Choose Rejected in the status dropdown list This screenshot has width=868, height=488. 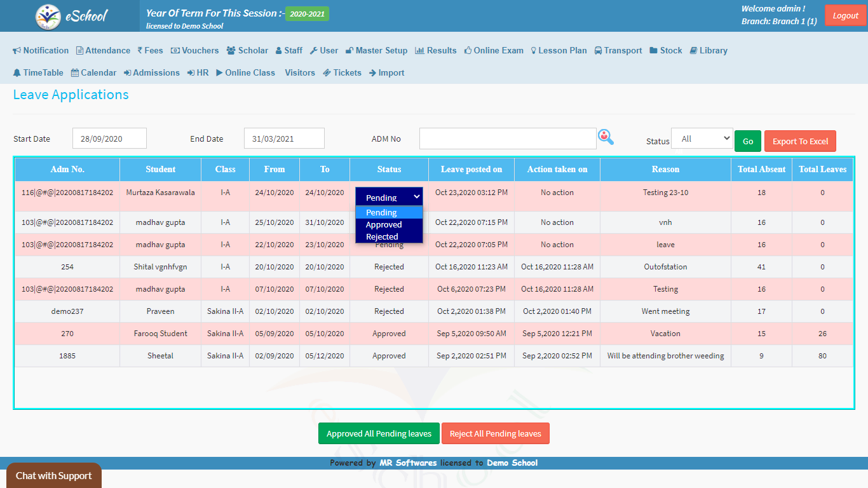382,236
